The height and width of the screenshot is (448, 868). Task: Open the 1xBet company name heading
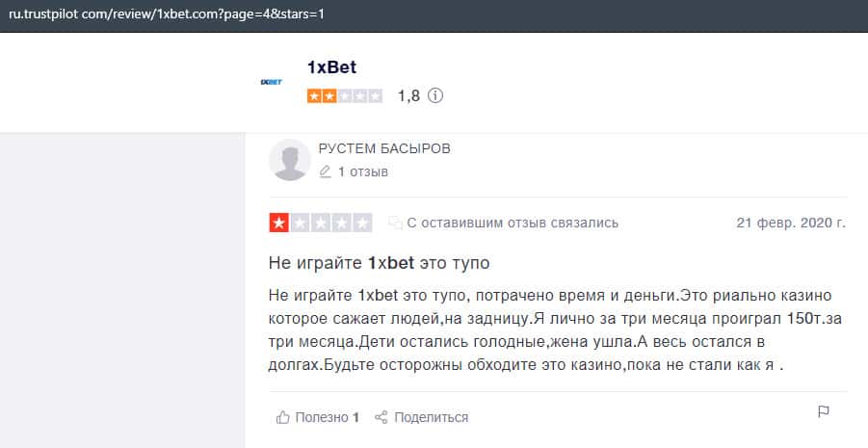pos(331,67)
